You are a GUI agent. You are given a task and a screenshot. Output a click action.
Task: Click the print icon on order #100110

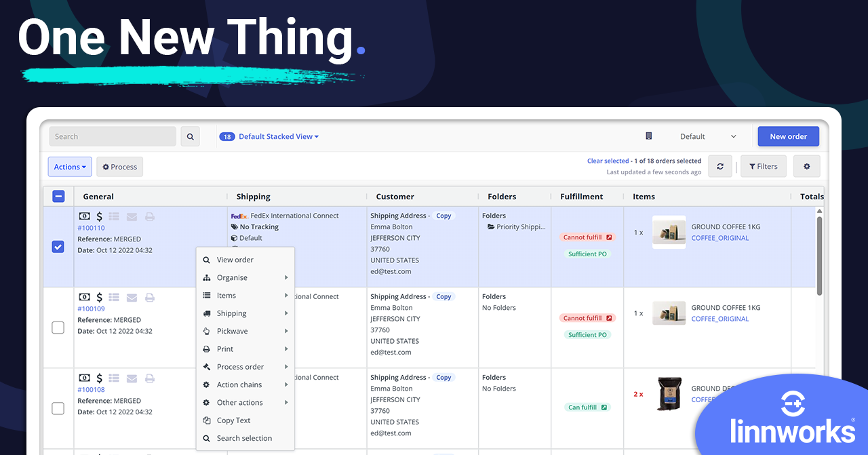[x=150, y=216]
